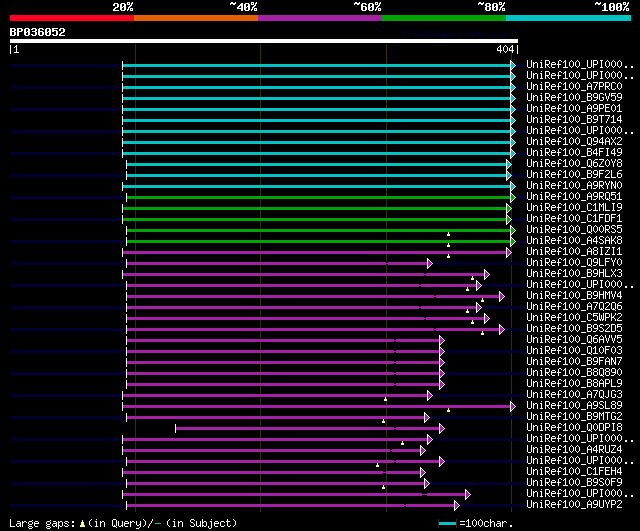Select the UniRef100_Q6Z0Y8 label
Viewport: 640px width, 531px height.
point(574,164)
